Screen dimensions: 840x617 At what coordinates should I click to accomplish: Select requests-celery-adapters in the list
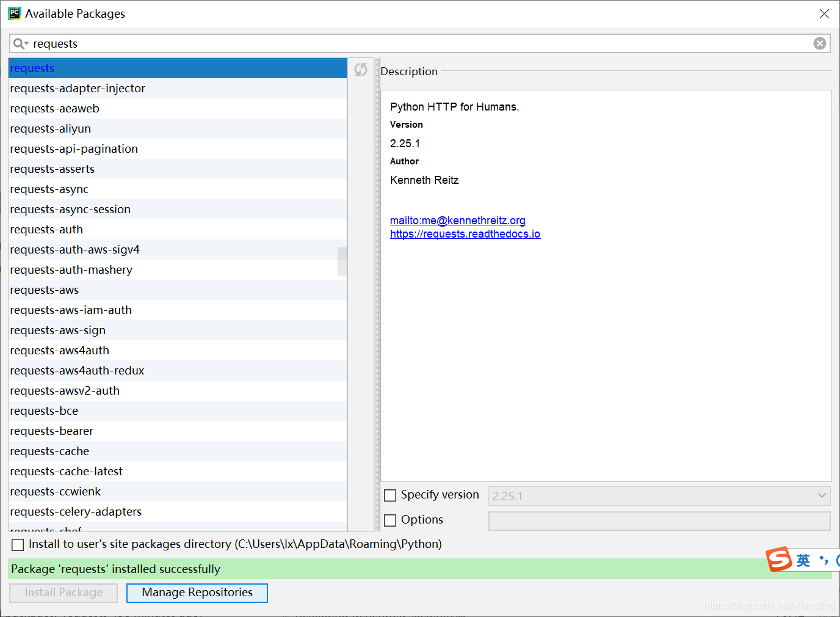pyautogui.click(x=178, y=511)
